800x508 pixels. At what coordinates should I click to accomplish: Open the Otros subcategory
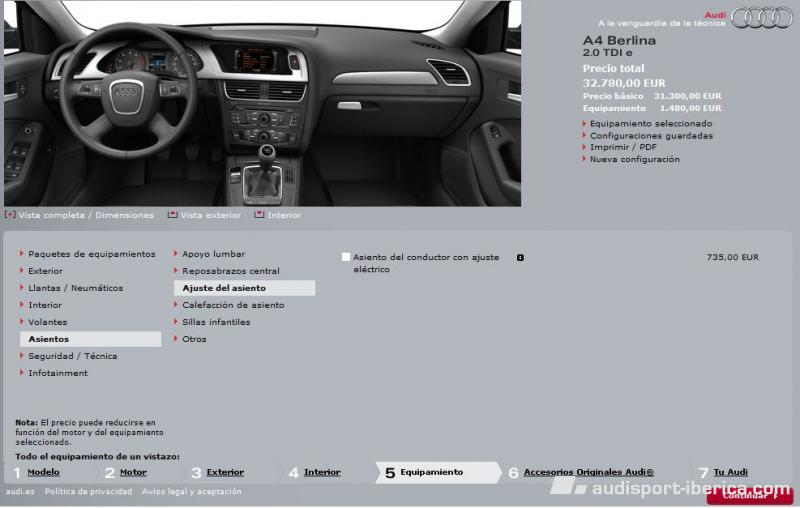(194, 339)
